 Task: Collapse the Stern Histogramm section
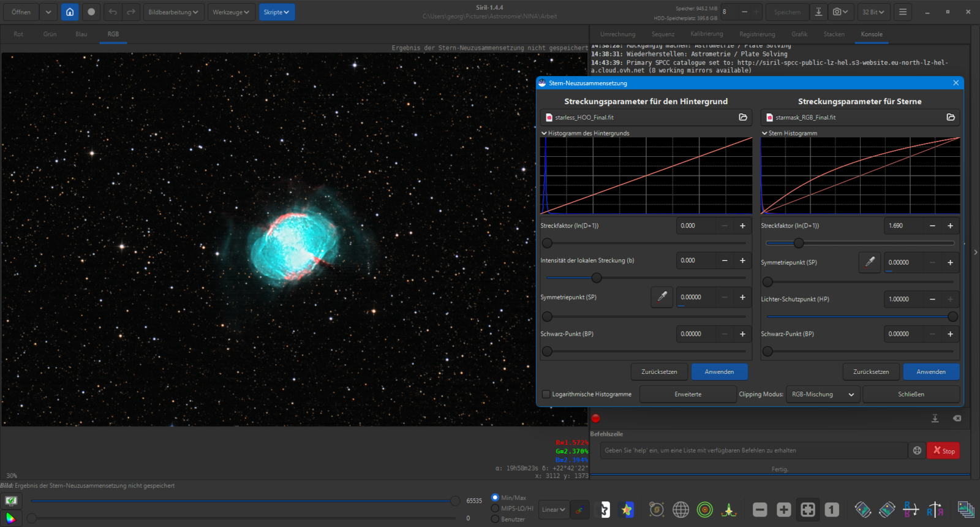(x=764, y=133)
